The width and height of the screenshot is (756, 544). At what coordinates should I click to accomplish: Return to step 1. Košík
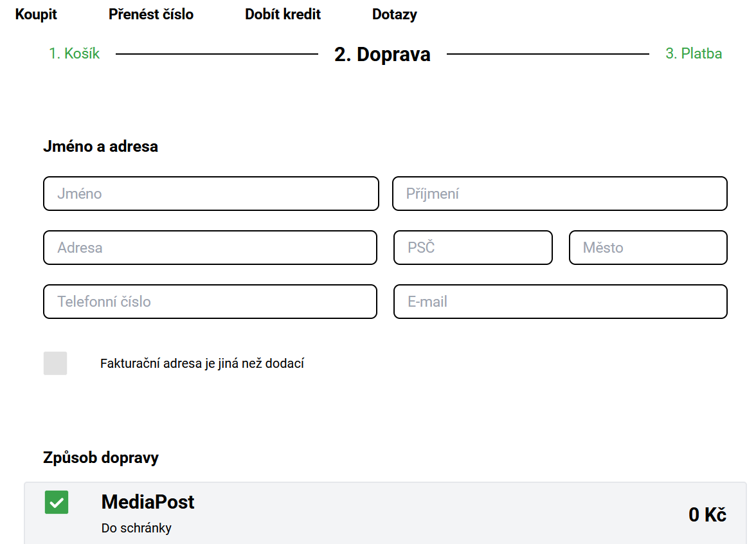(75, 54)
